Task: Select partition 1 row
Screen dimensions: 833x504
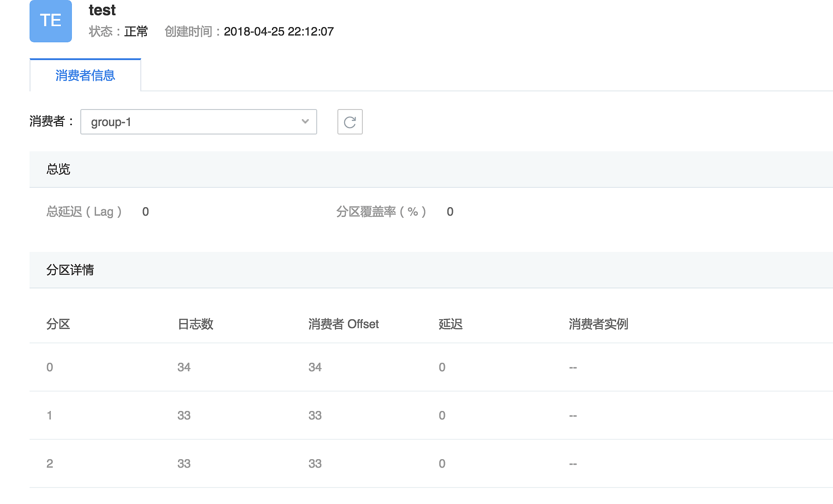Action: [49, 416]
